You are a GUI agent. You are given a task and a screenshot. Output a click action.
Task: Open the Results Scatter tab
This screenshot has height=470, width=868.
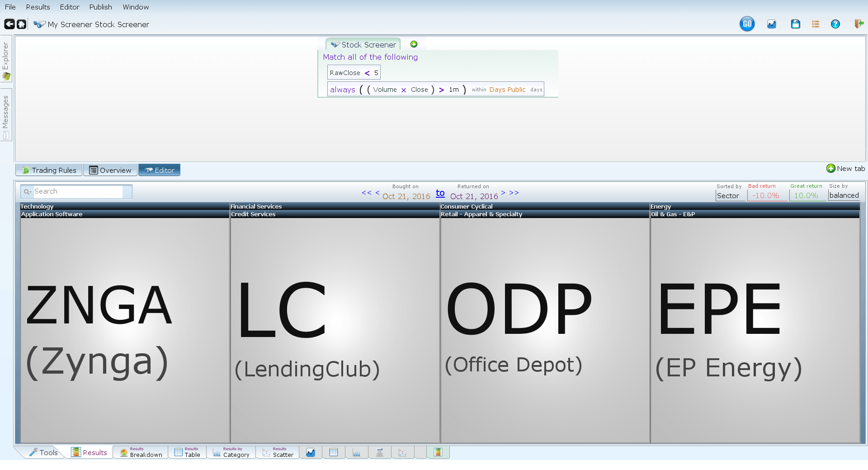coord(278,452)
